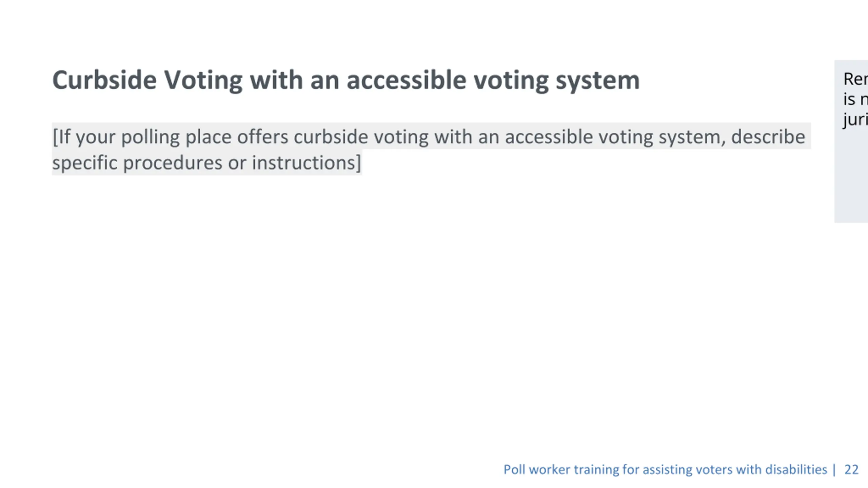868x488 pixels.
Task: Click "instructions]" ending the placeholder text
Action: click(307, 163)
